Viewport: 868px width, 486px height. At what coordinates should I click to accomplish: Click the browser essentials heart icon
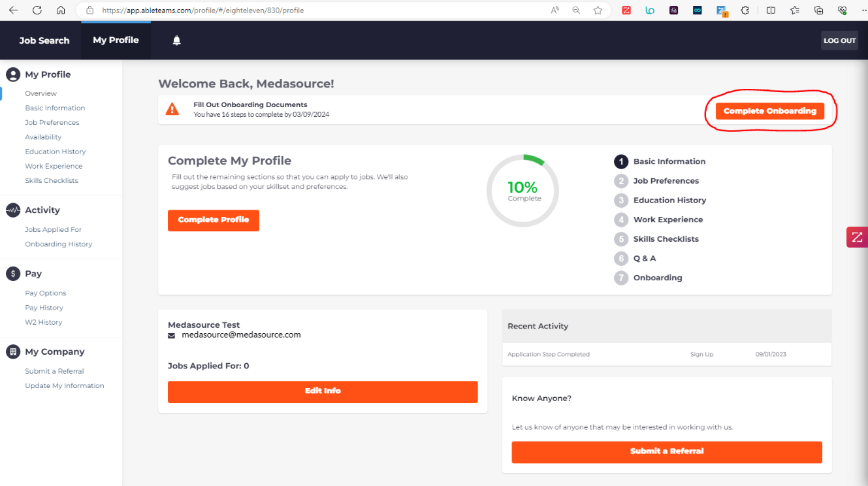click(x=842, y=10)
